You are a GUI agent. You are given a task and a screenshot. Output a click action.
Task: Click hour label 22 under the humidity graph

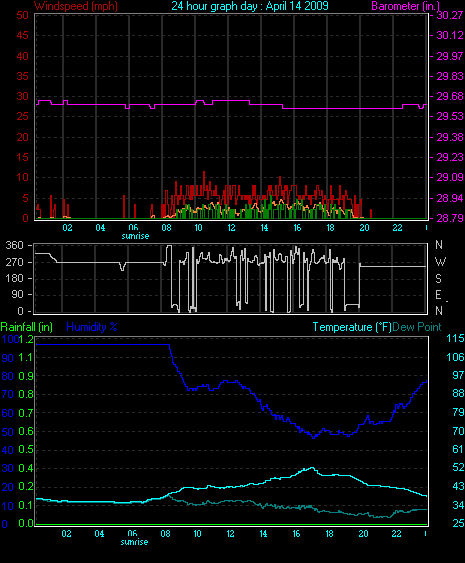coord(396,534)
